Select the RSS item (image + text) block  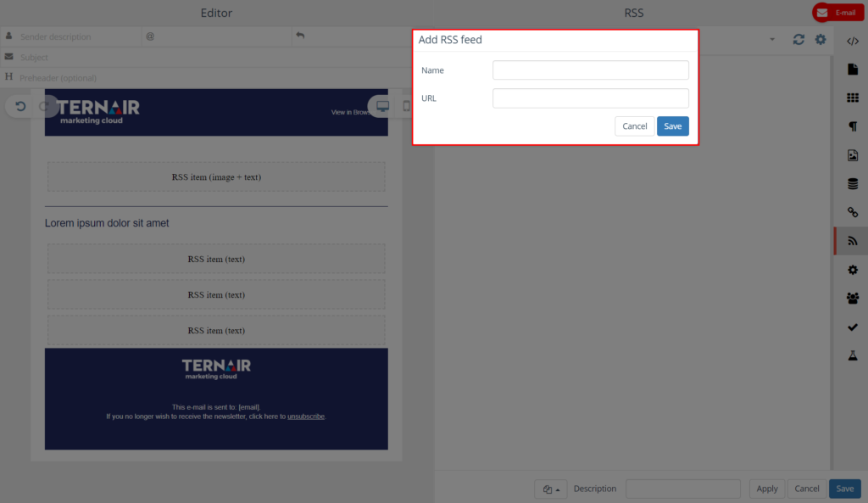pos(216,177)
